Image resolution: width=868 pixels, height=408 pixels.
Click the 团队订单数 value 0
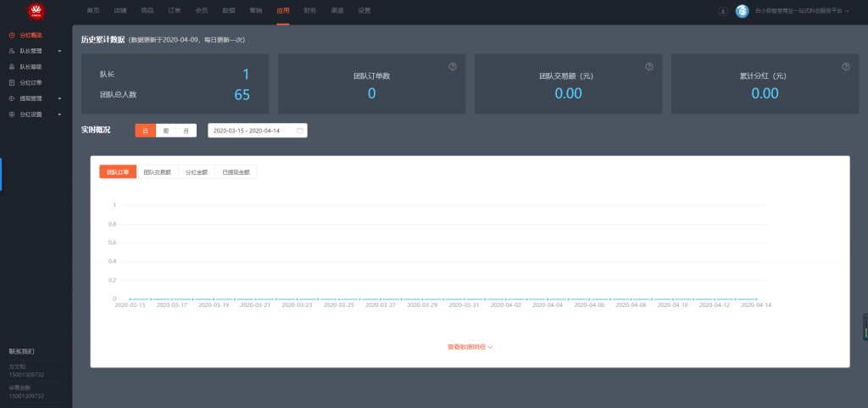tap(372, 93)
